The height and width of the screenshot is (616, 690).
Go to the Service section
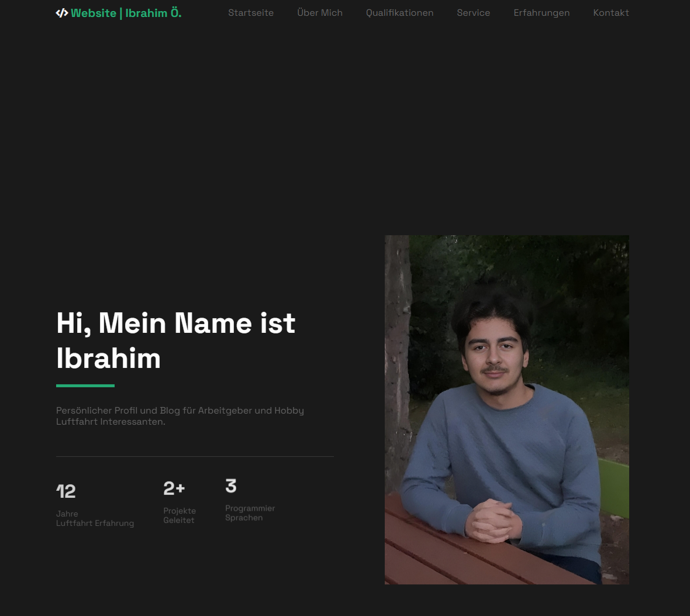tap(473, 12)
